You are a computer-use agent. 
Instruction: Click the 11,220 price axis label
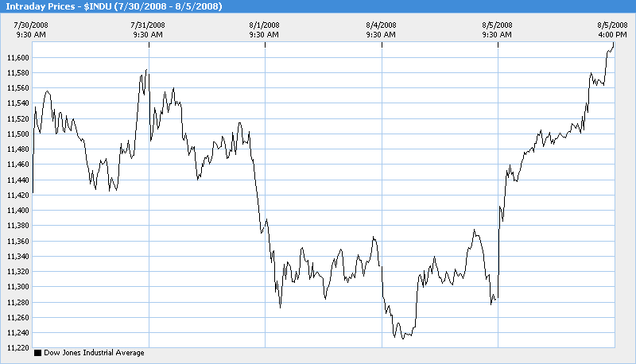click(x=17, y=348)
